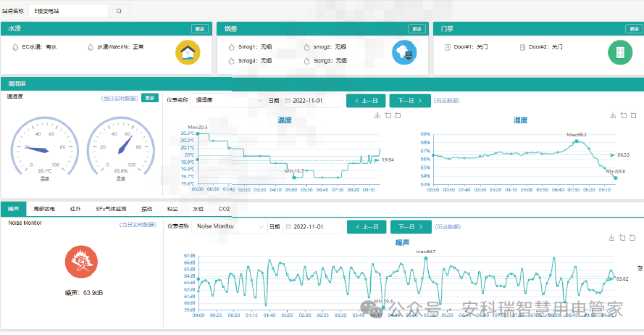Click the EC水浸: 有水 status text

coord(39,47)
